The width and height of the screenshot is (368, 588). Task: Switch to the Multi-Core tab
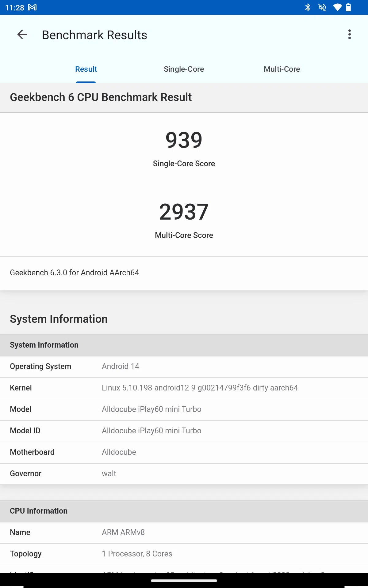coord(282,69)
